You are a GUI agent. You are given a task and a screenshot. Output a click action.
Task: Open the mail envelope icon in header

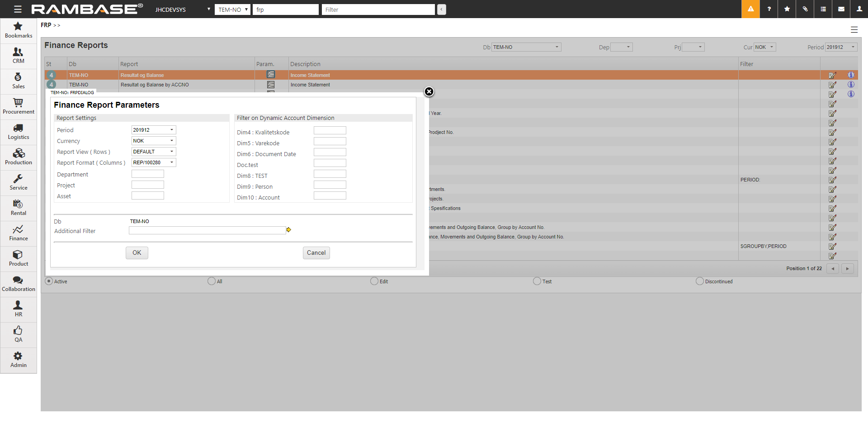click(841, 9)
